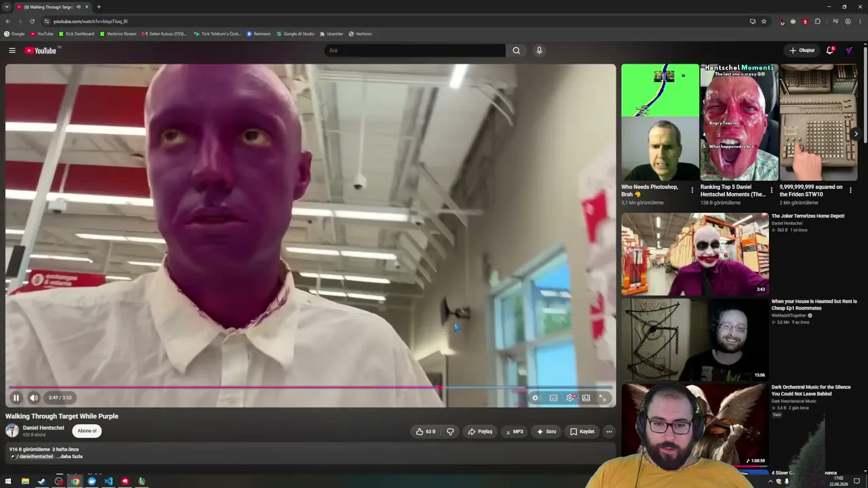
Task: Open more actions (three dots) below video
Action: pyautogui.click(x=609, y=432)
